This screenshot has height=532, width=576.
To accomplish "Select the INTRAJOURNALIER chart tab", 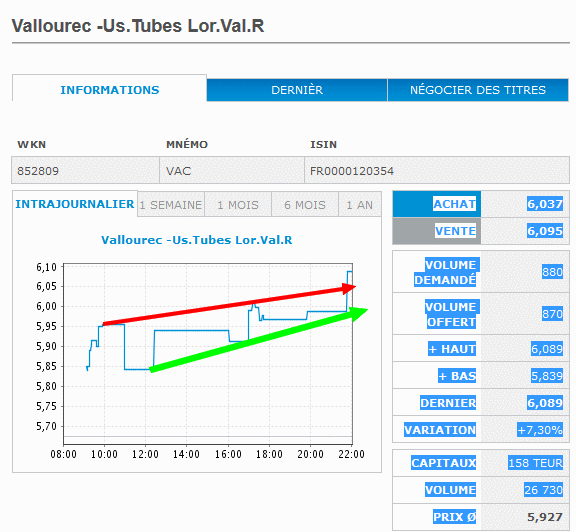I will tap(75, 204).
